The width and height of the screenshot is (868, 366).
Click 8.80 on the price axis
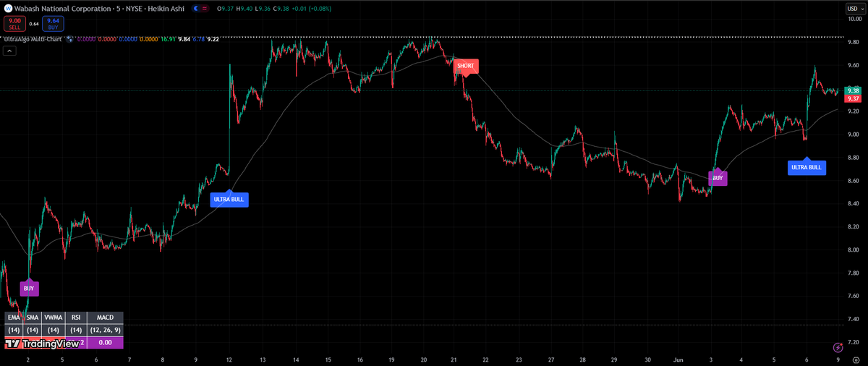pos(853,158)
